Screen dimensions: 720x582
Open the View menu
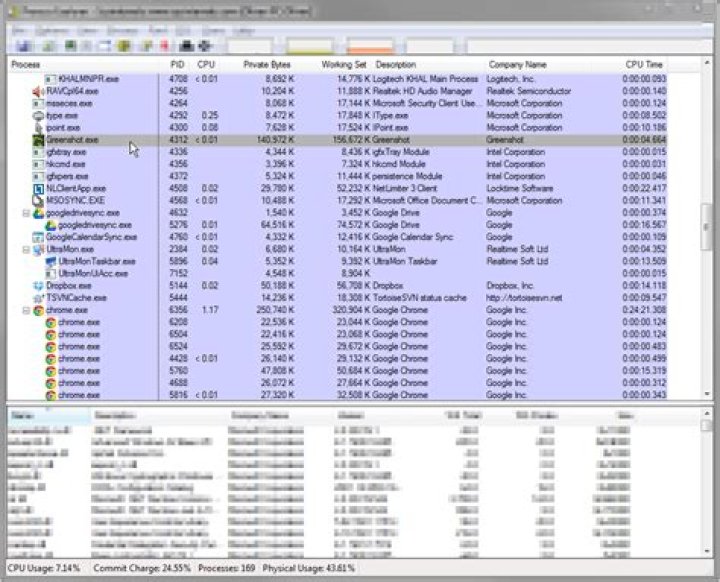(x=87, y=31)
